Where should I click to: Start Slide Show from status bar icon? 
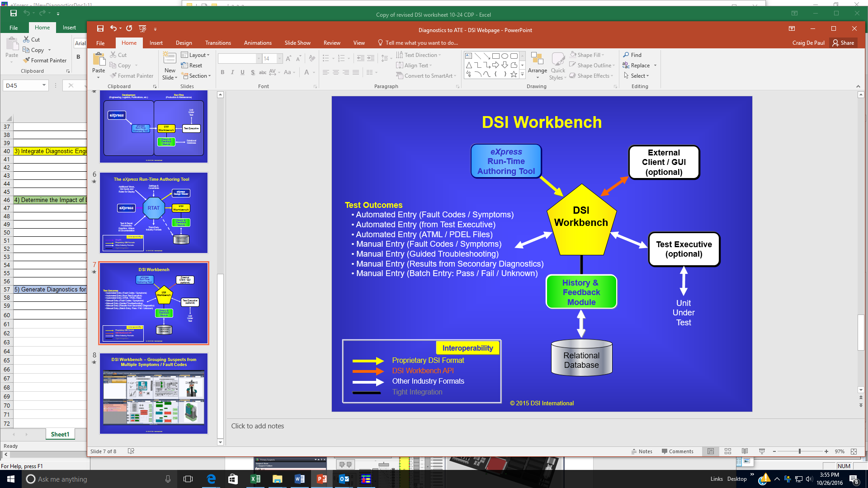coord(762,451)
